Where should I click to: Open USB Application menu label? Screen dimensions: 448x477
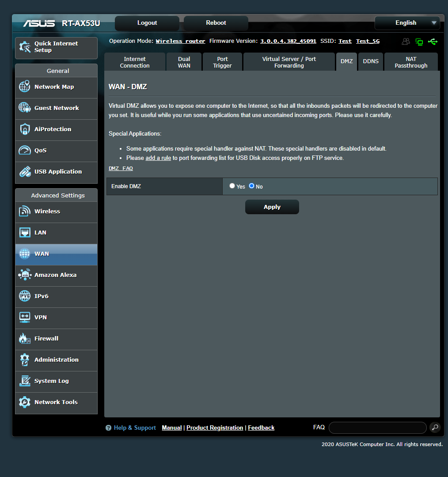(x=58, y=171)
